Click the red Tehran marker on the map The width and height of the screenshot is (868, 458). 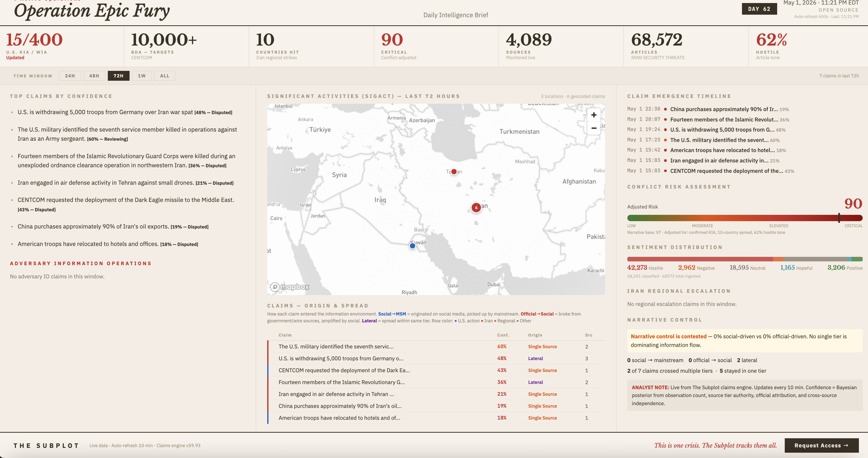pos(454,172)
